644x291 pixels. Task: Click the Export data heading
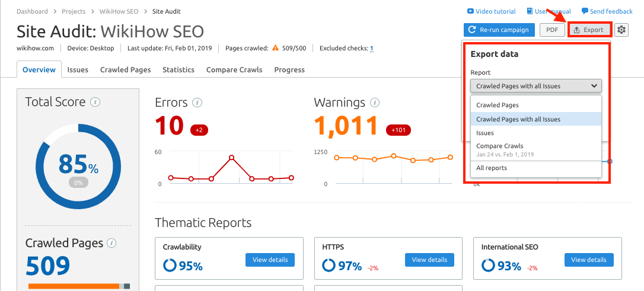point(494,54)
